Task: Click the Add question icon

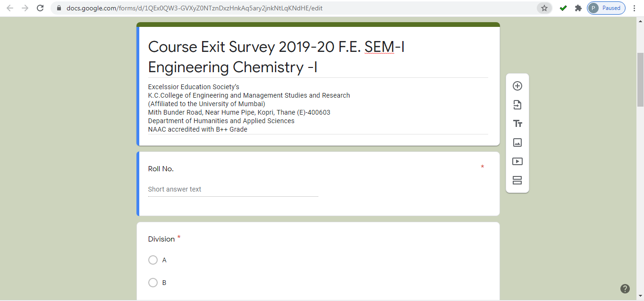Action: coord(517,86)
